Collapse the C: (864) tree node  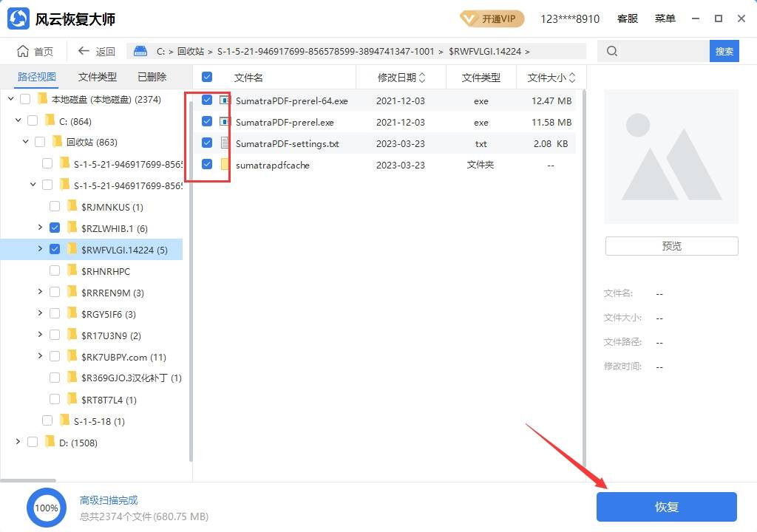point(18,120)
